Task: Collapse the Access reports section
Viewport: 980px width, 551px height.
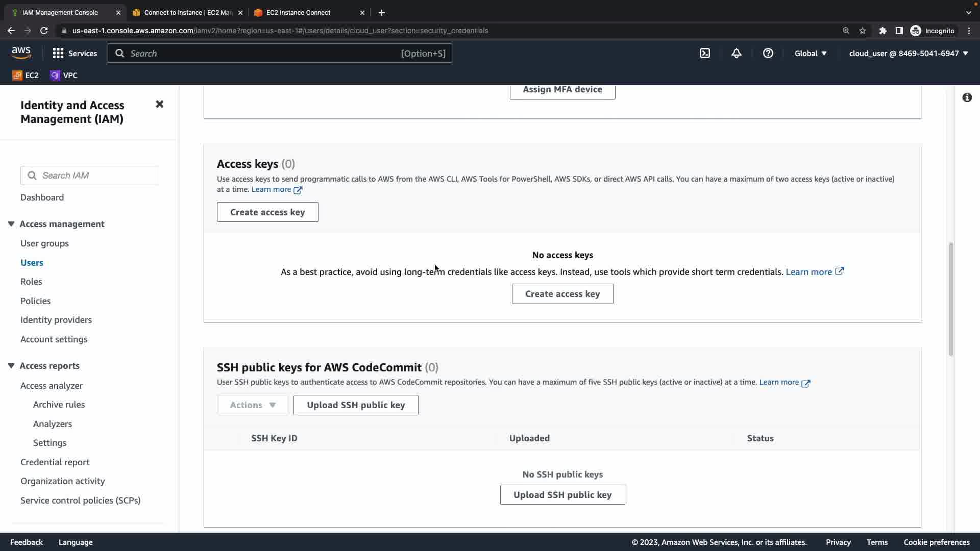Action: click(11, 366)
